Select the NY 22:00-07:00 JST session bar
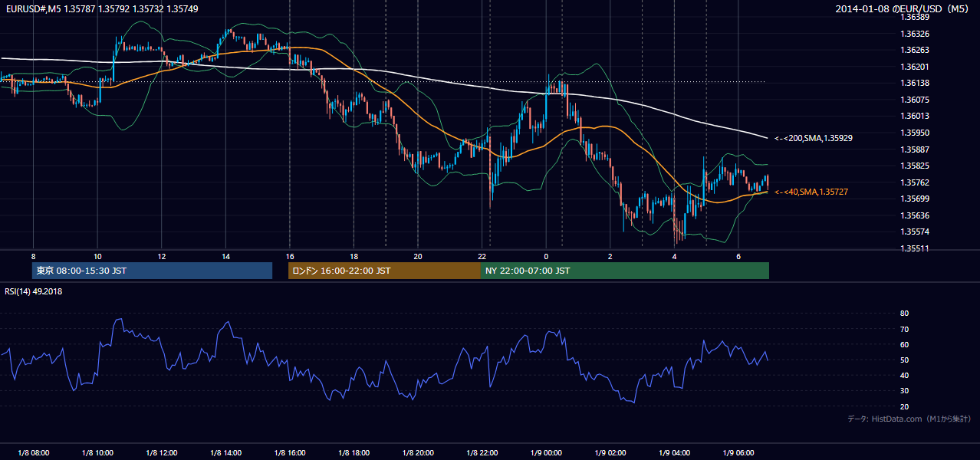The height and width of the screenshot is (460, 980). [x=625, y=271]
